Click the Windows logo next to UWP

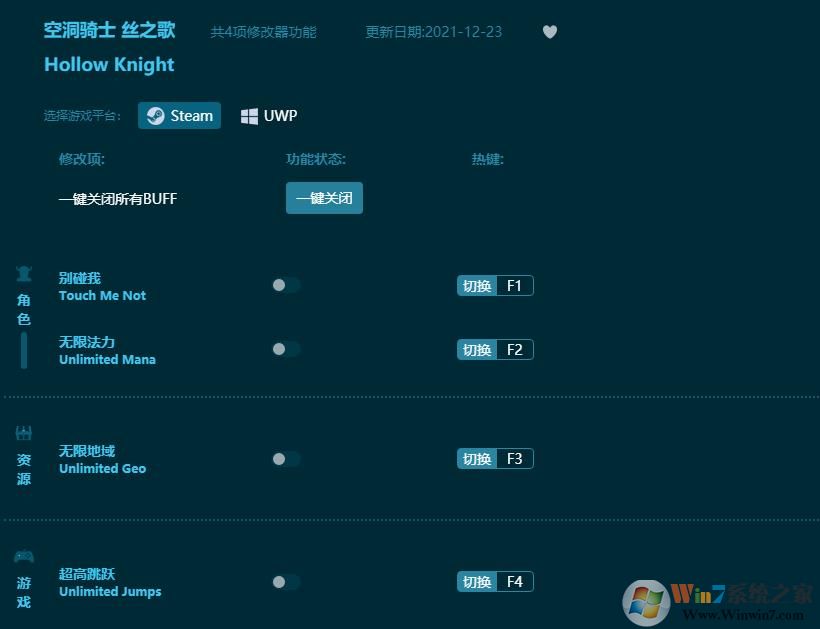tap(249, 115)
